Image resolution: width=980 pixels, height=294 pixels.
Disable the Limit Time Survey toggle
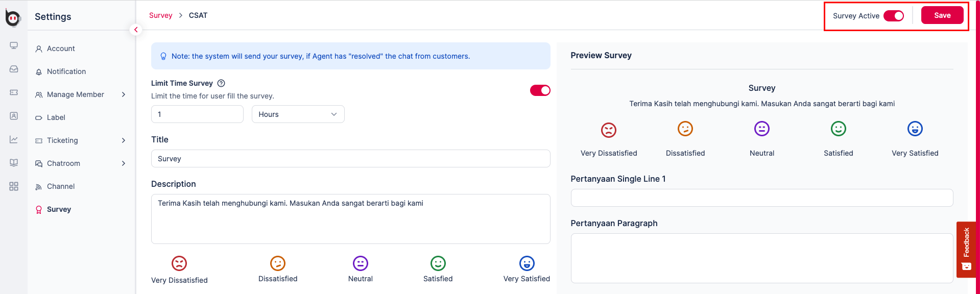[x=540, y=90]
